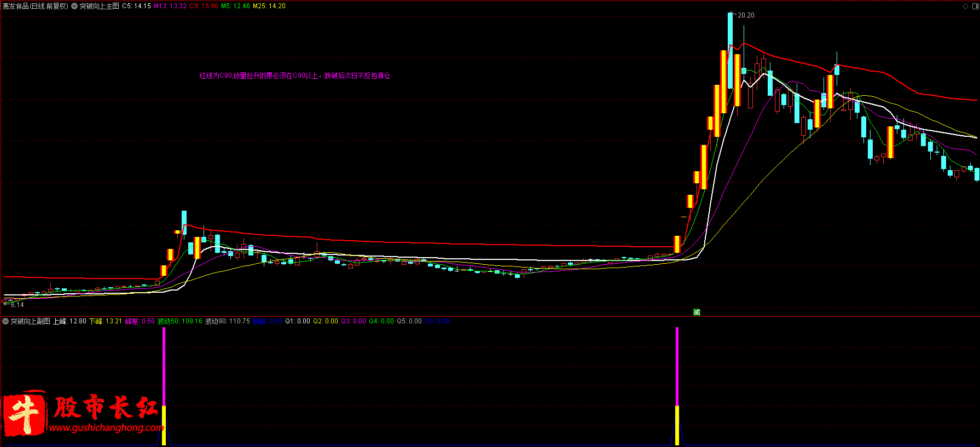Click the 波动50: 109.16 readout
This screenshot has width=980, height=447.
180,321
